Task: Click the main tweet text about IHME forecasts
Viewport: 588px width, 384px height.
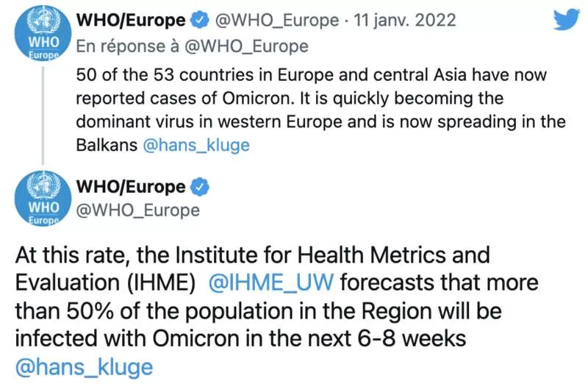Action: 277,310
